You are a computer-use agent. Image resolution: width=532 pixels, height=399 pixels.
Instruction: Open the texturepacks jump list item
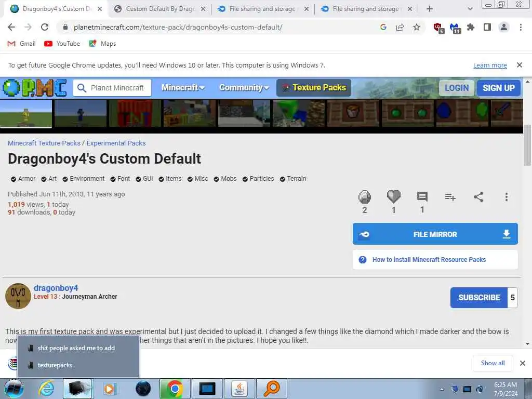(78, 365)
